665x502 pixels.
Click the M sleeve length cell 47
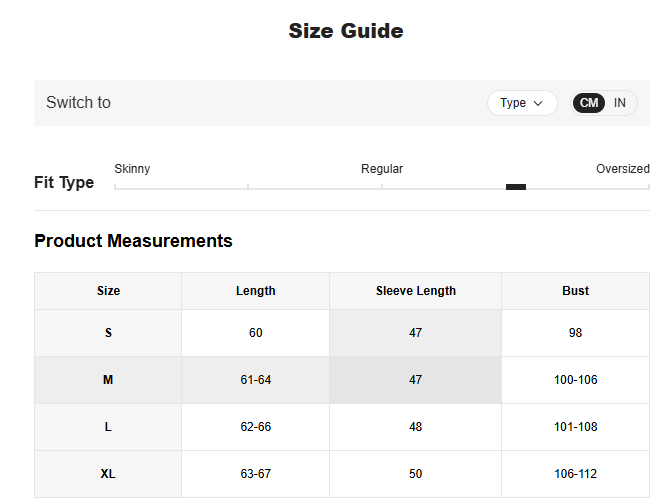415,380
